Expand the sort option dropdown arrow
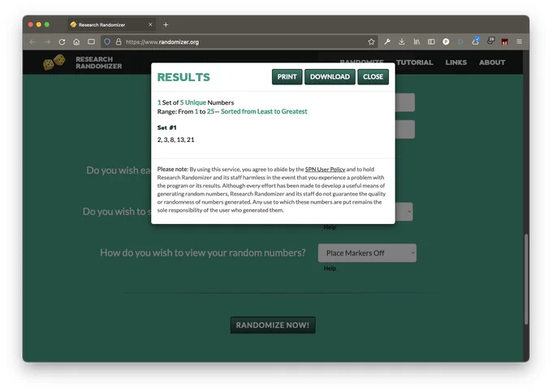The width and height of the screenshot is (552, 392). [x=409, y=212]
